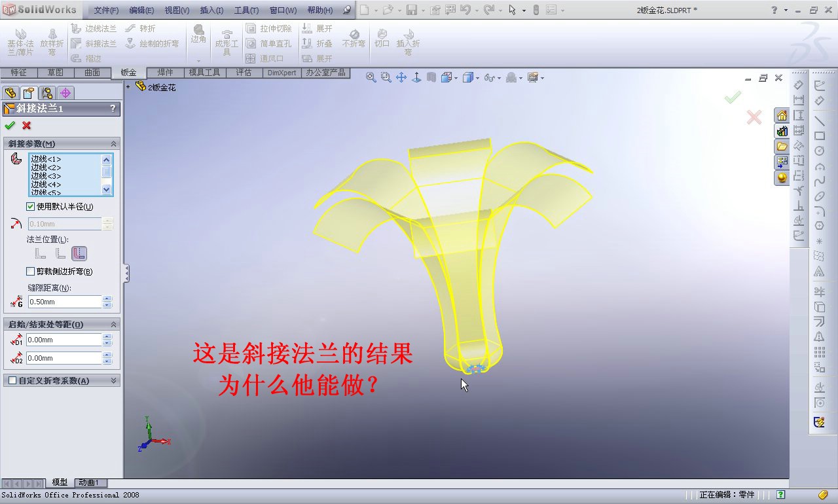The height and width of the screenshot is (504, 838).
Task: Click the Section View icon
Action: 431,77
